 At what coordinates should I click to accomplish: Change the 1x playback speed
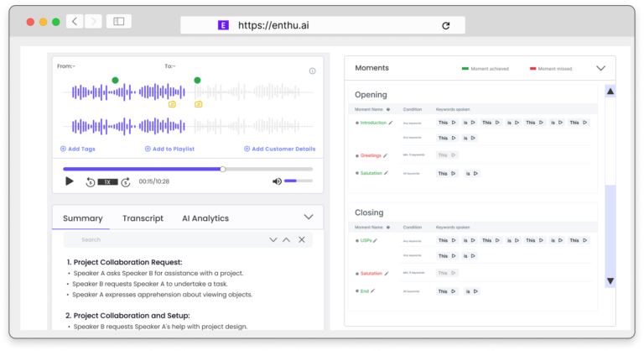(x=107, y=182)
